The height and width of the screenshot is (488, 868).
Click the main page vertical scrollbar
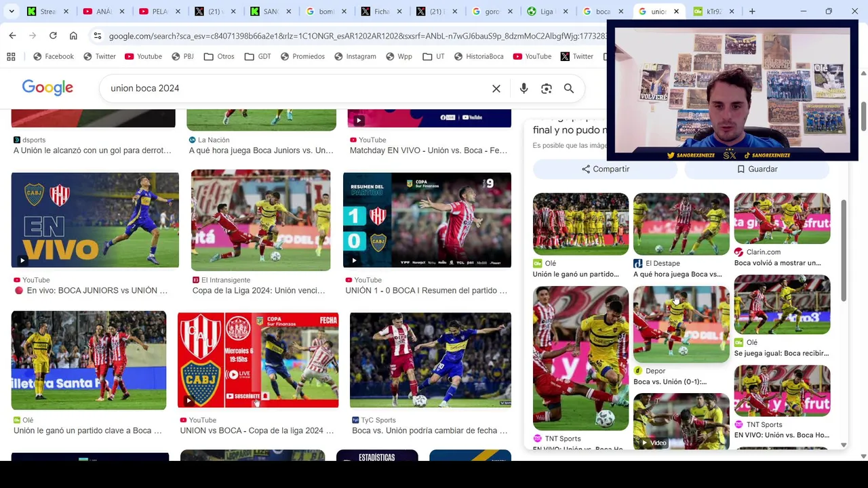(863, 117)
